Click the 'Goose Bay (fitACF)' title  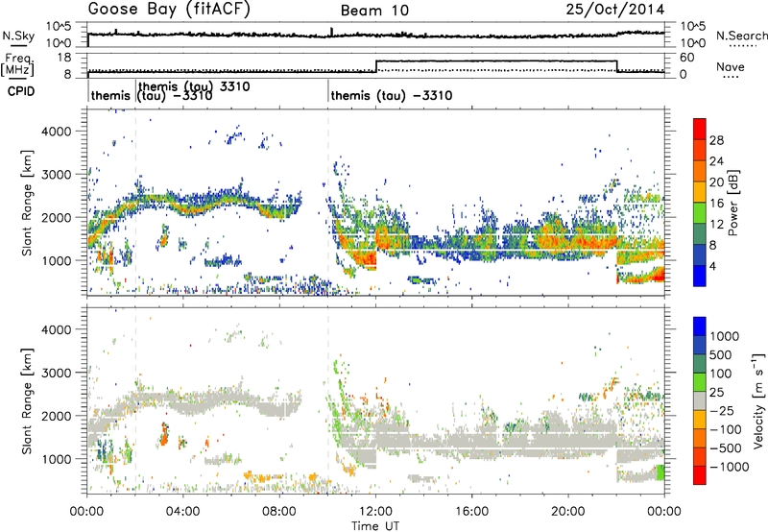coord(169,10)
